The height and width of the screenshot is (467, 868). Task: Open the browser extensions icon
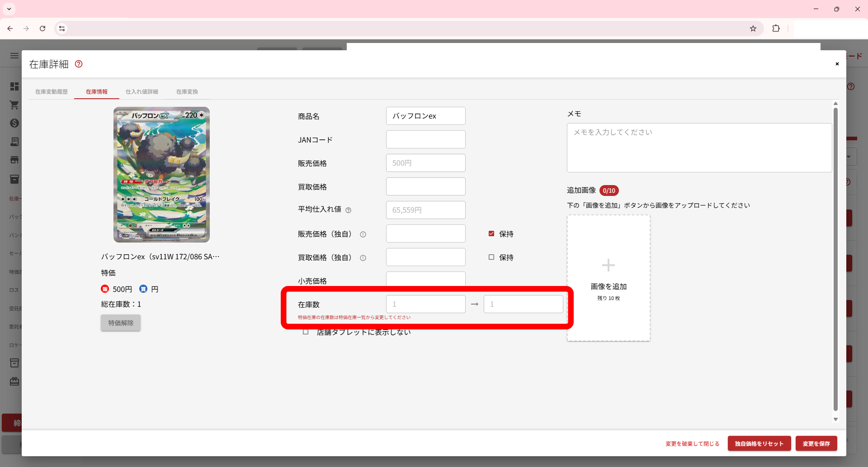point(776,29)
